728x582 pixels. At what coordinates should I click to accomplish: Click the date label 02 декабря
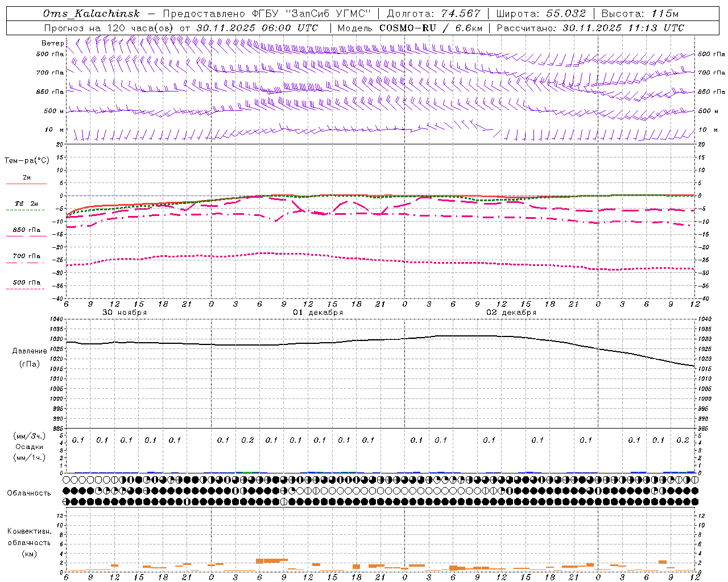point(511,313)
